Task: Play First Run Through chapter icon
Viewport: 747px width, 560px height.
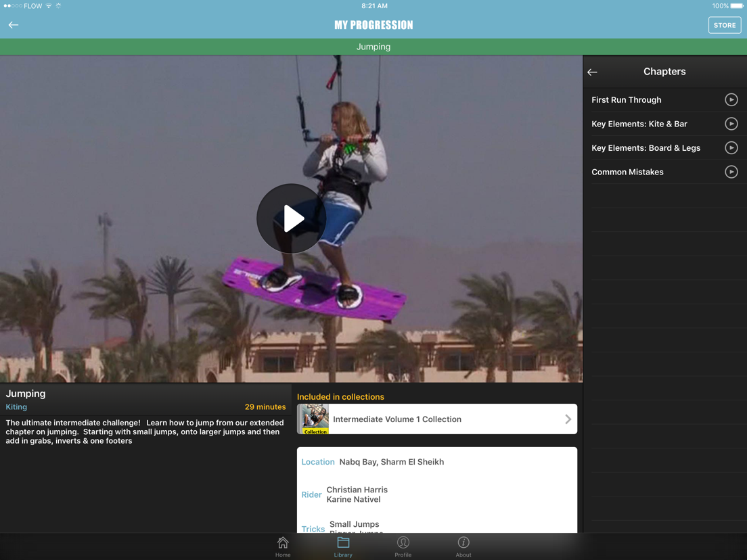Action: click(x=731, y=99)
